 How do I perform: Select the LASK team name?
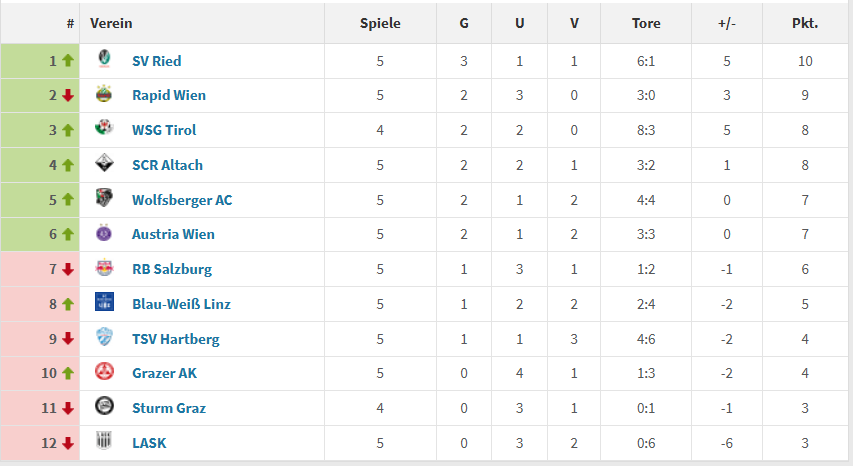[149, 443]
